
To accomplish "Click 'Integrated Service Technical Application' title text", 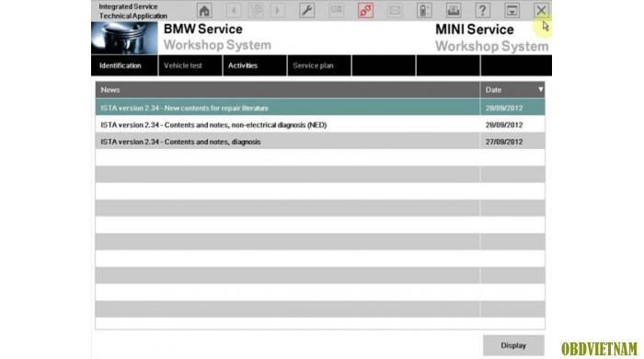I will tap(132, 11).
